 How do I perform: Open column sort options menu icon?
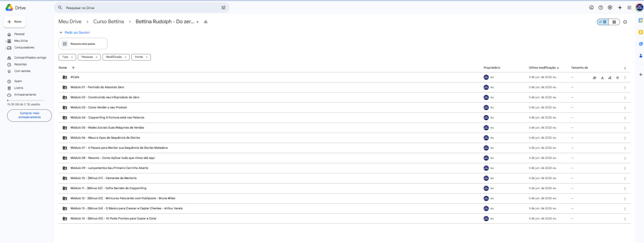coord(625,68)
